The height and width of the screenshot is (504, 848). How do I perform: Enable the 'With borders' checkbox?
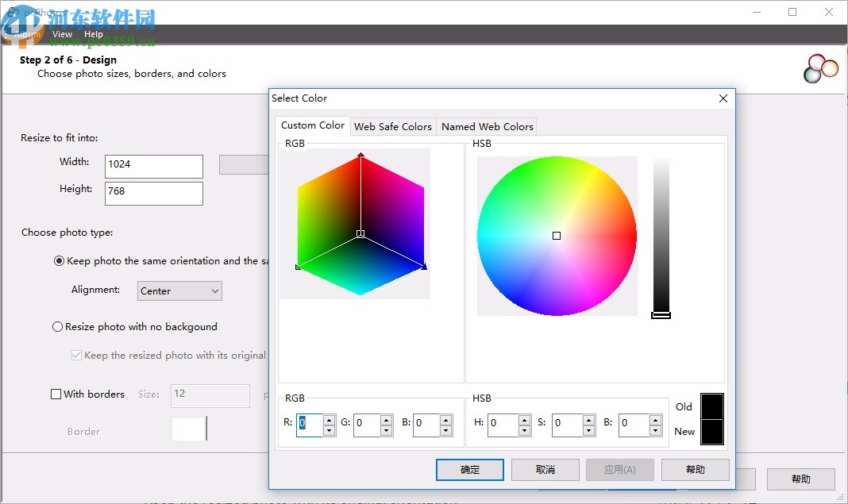[56, 394]
